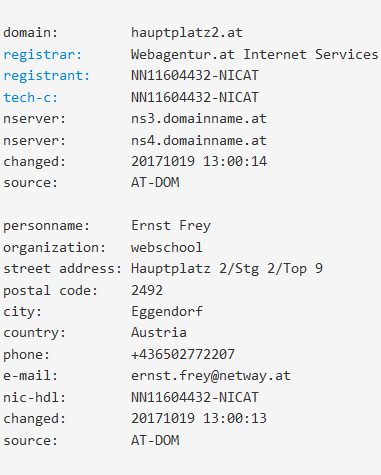The height and width of the screenshot is (475, 381).
Task: Click the postal code 2492
Action: (147, 290)
